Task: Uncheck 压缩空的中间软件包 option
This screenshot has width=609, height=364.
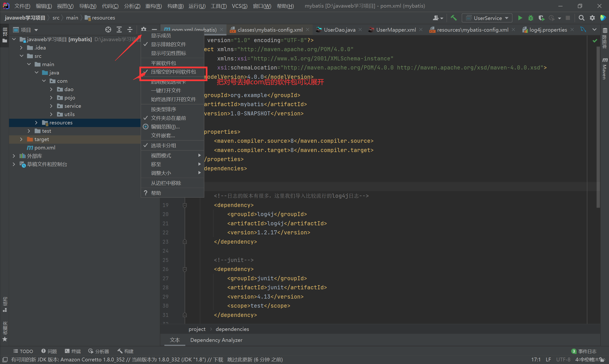Action: (173, 72)
